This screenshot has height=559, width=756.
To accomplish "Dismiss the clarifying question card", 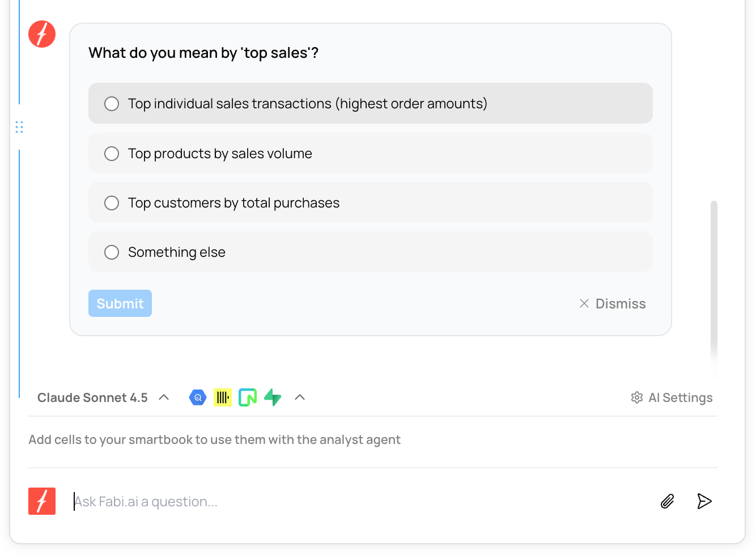I will click(613, 303).
